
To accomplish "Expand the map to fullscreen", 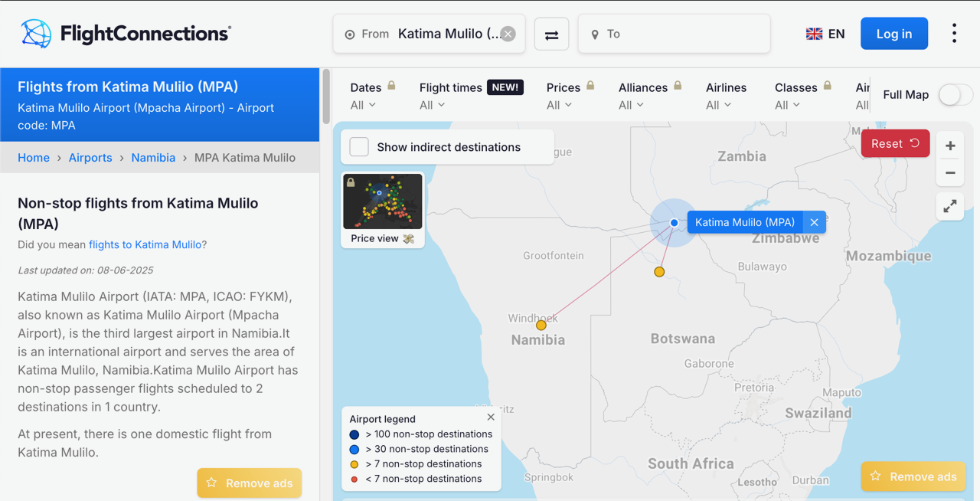I will 950,206.
